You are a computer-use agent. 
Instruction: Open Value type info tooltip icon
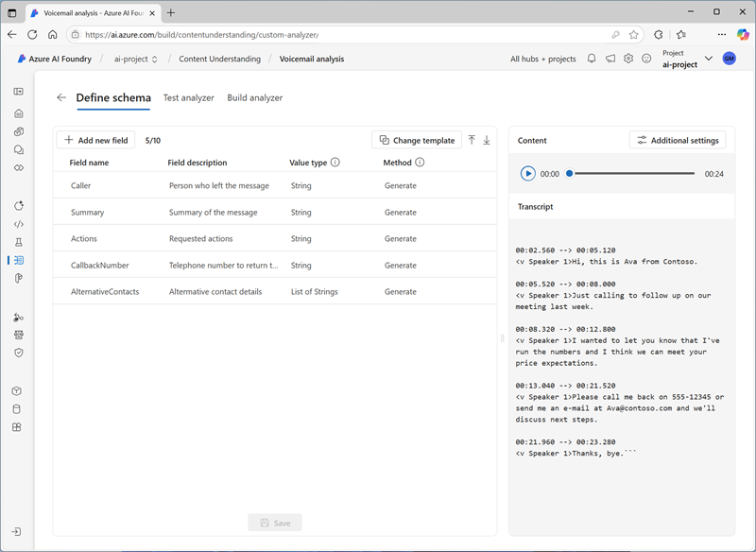point(335,163)
